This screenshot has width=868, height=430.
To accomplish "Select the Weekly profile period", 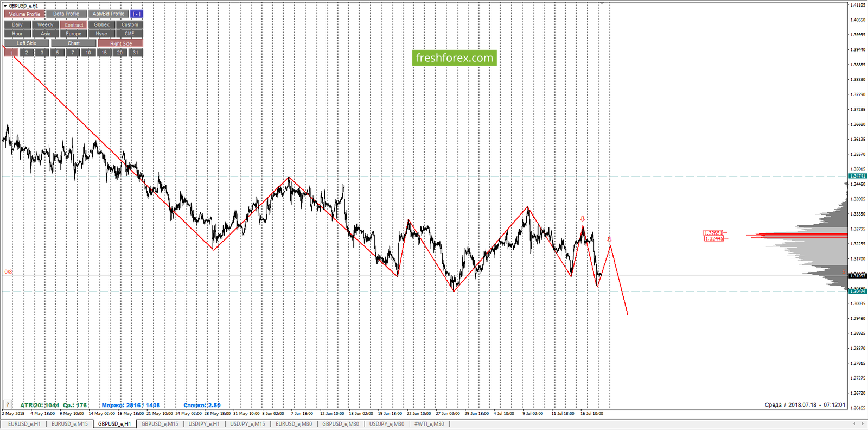I will pos(46,25).
